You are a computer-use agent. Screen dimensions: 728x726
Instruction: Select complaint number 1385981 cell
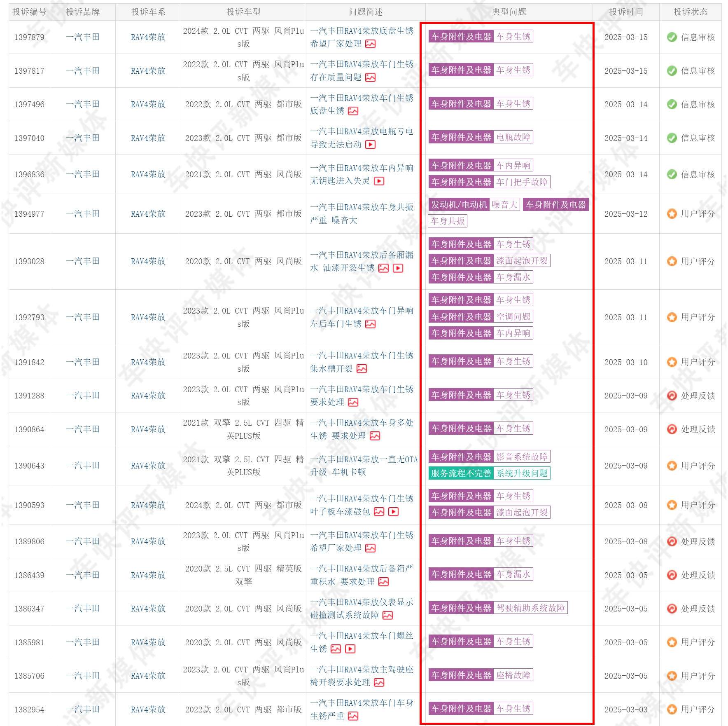click(29, 642)
